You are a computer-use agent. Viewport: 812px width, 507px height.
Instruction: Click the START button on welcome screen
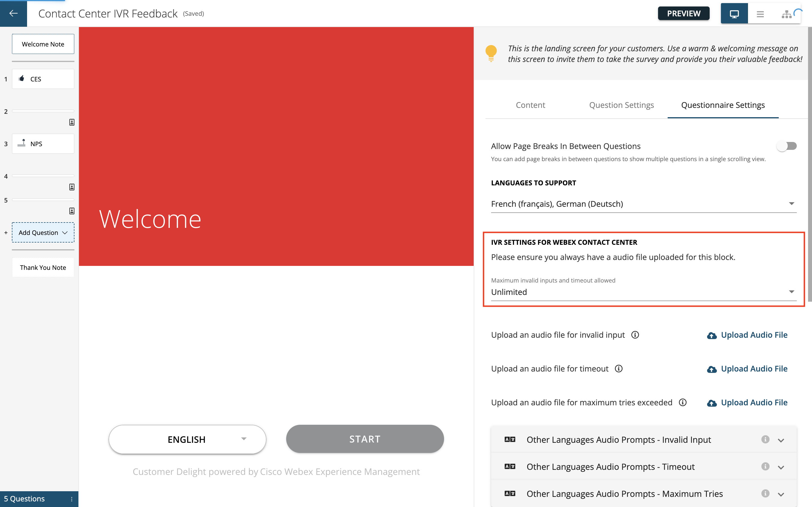365,439
